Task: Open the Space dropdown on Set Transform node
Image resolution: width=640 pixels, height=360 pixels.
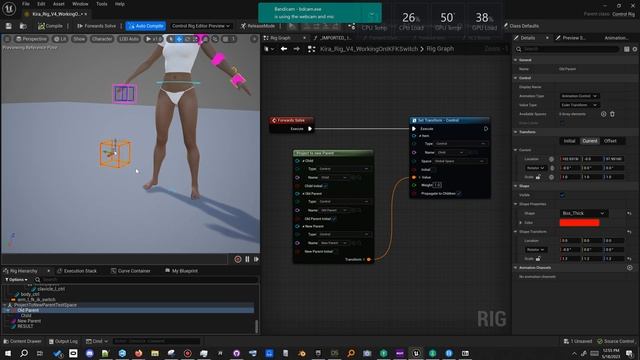Action: (x=460, y=161)
